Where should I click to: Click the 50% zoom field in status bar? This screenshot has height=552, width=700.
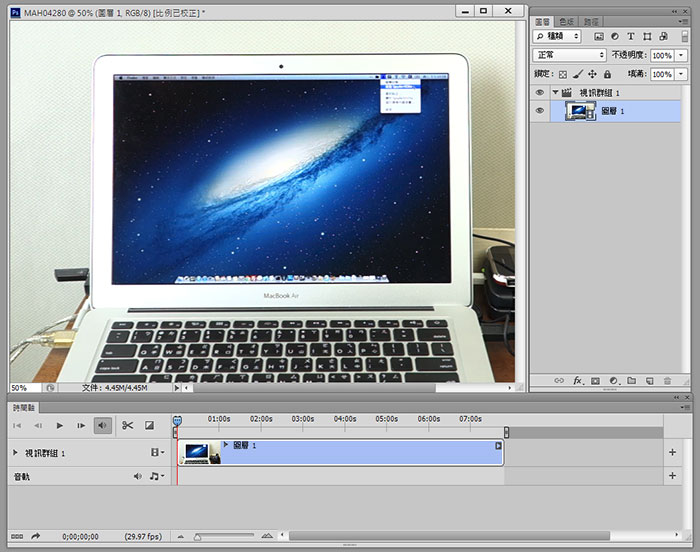coord(25,388)
